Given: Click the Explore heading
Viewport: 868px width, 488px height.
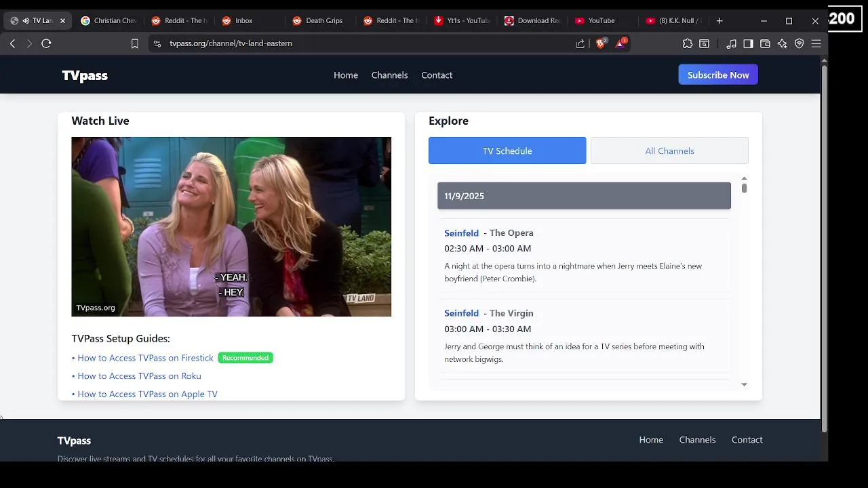Looking at the screenshot, I should coord(448,121).
